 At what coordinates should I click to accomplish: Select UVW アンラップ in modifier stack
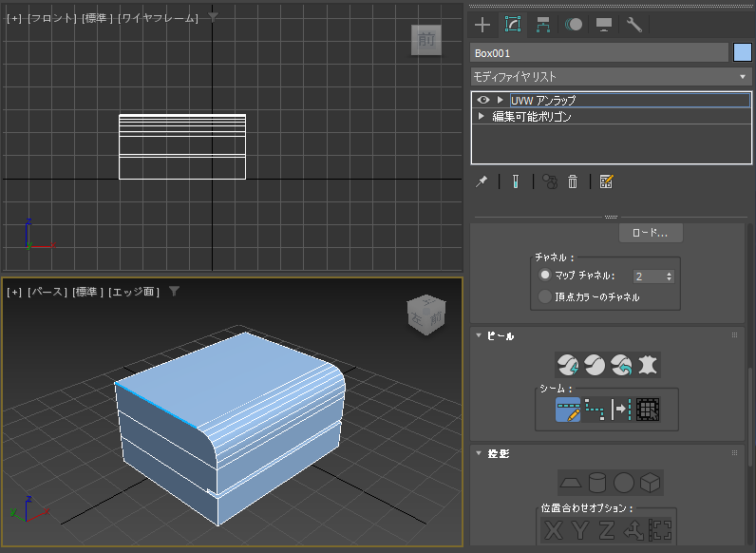pyautogui.click(x=630, y=100)
